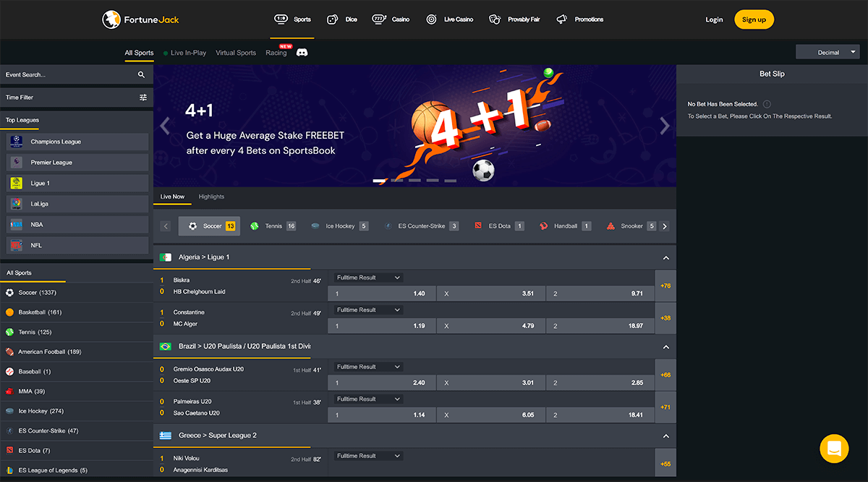The image size is (868, 482).
Task: Select the Live Now tab
Action: point(173,197)
